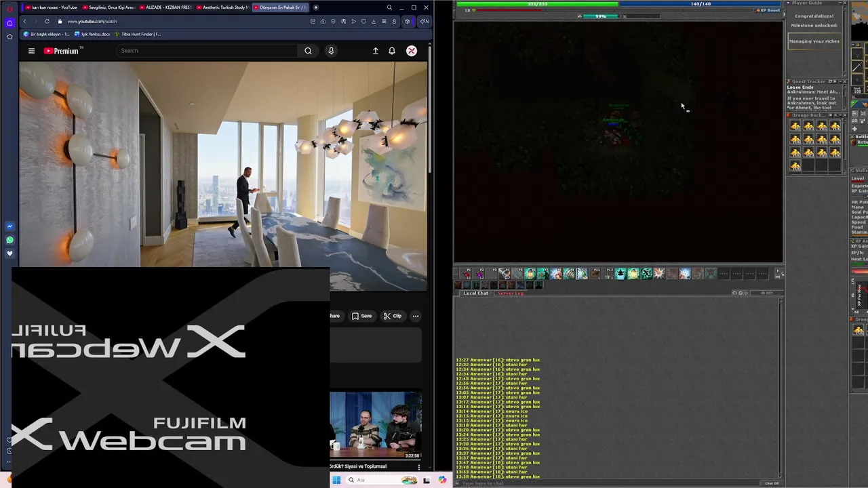Open YouTube notifications bell

pos(392,51)
